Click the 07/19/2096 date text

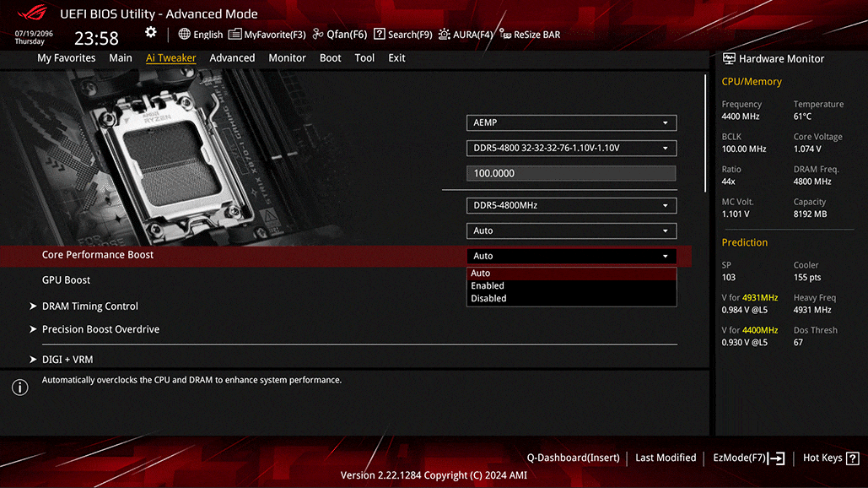pos(34,33)
